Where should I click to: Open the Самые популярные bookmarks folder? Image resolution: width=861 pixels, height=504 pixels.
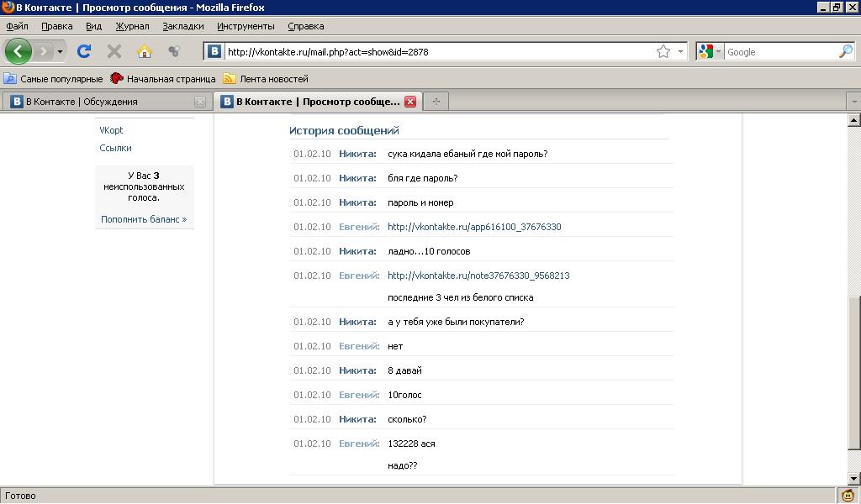[53, 79]
